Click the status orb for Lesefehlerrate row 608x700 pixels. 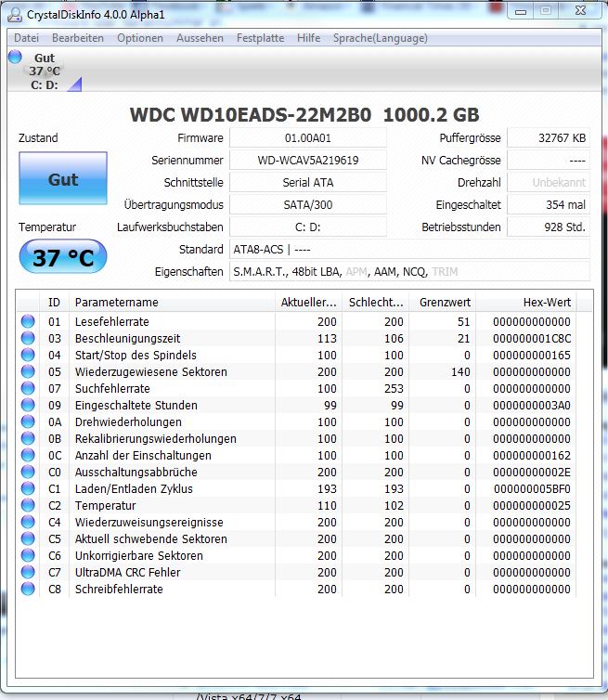click(28, 321)
